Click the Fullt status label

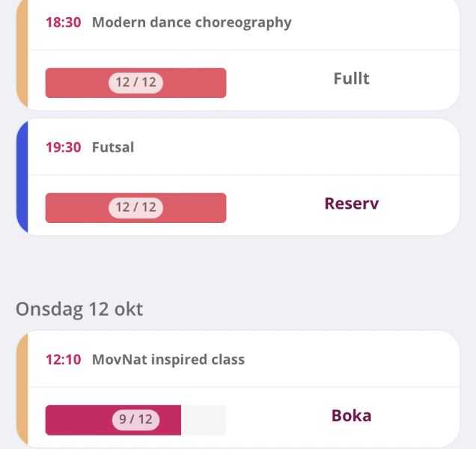click(352, 79)
